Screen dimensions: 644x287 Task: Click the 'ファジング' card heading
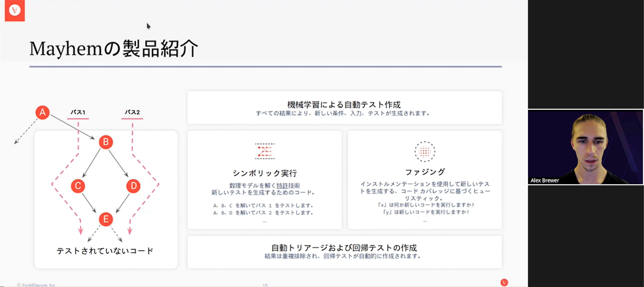coord(425,172)
